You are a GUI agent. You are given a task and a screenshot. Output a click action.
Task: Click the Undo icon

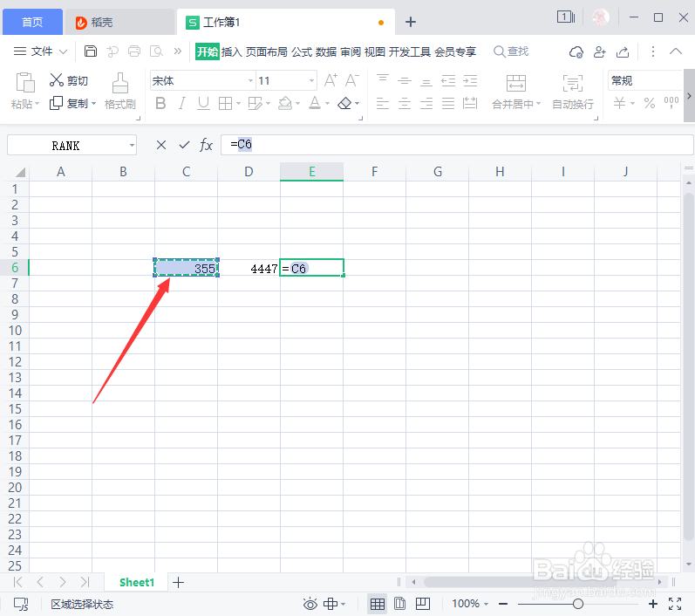point(112,51)
